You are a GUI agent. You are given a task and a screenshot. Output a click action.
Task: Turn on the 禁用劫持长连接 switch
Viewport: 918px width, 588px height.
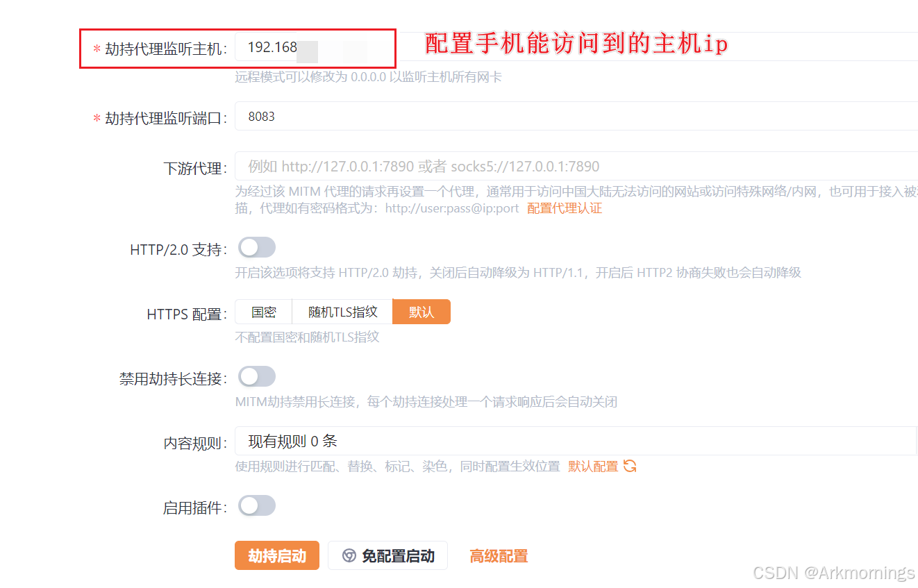(256, 376)
